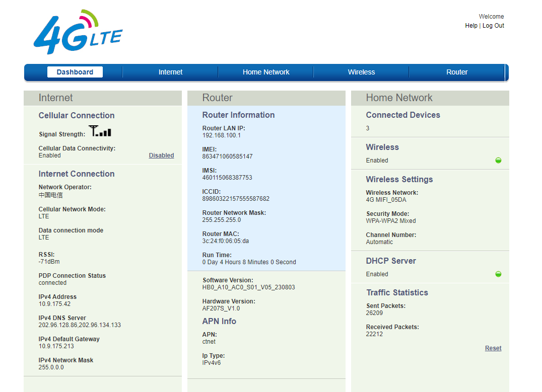Click Log Out link
The width and height of the screenshot is (542, 392).
(493, 26)
